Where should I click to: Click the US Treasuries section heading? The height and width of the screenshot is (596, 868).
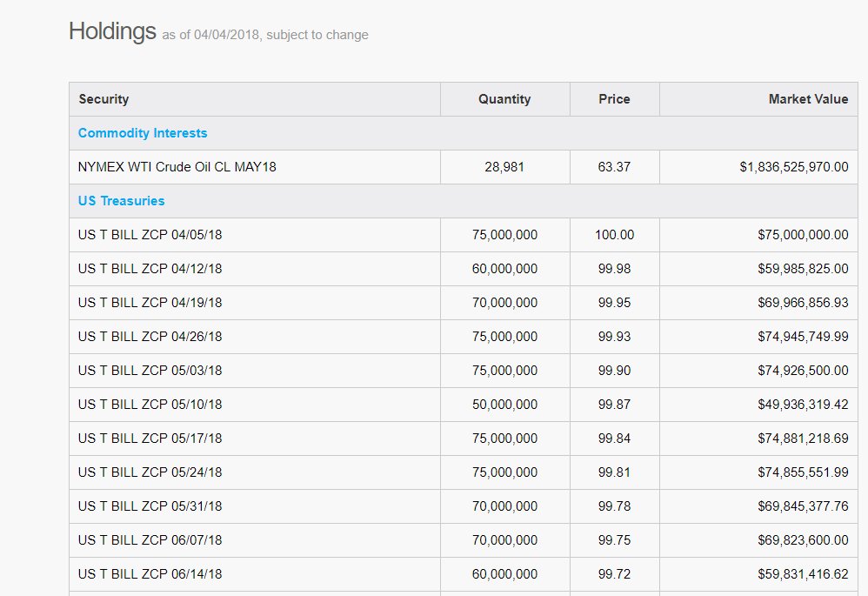[121, 200]
